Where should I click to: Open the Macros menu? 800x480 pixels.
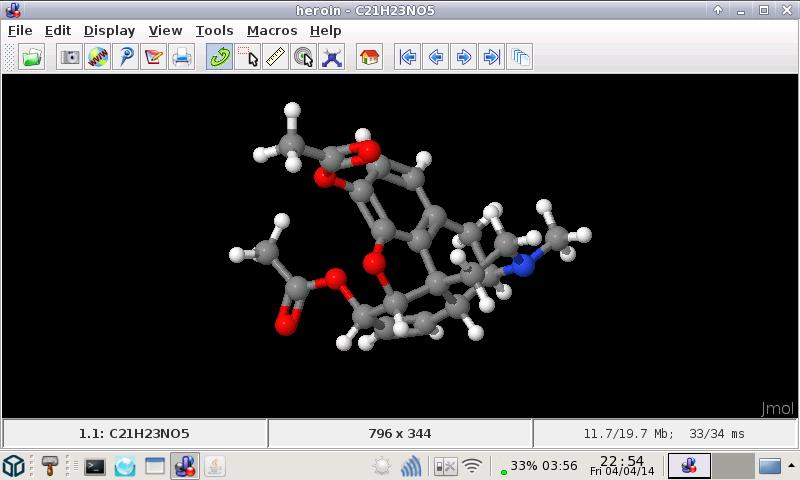[x=272, y=31]
